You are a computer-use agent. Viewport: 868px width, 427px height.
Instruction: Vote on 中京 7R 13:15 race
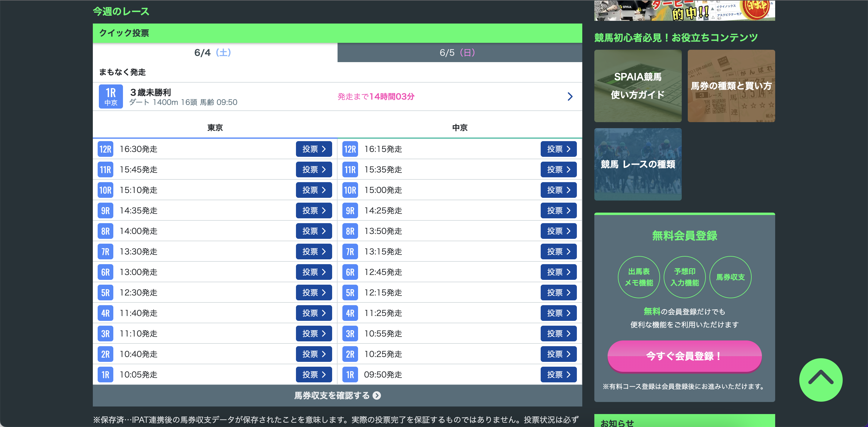click(559, 252)
